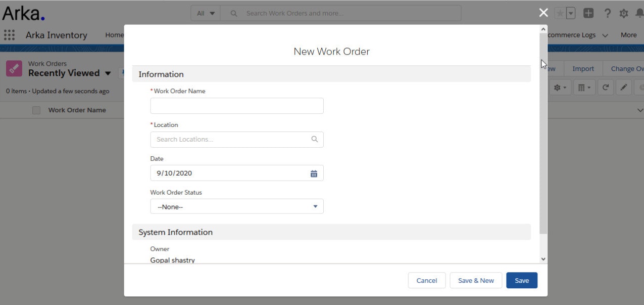Click the Import button in the list view
Screen dimensions: 644x305
pos(583,69)
